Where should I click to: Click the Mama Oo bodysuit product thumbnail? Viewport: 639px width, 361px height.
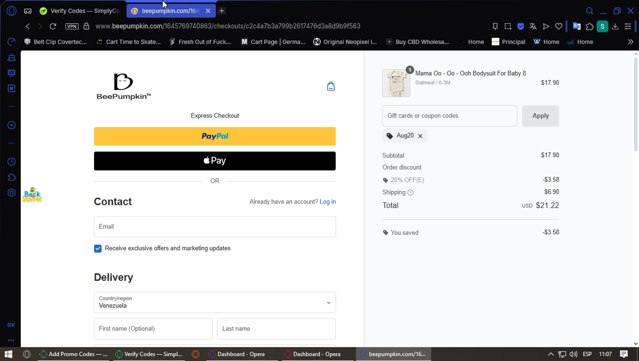coord(396,83)
